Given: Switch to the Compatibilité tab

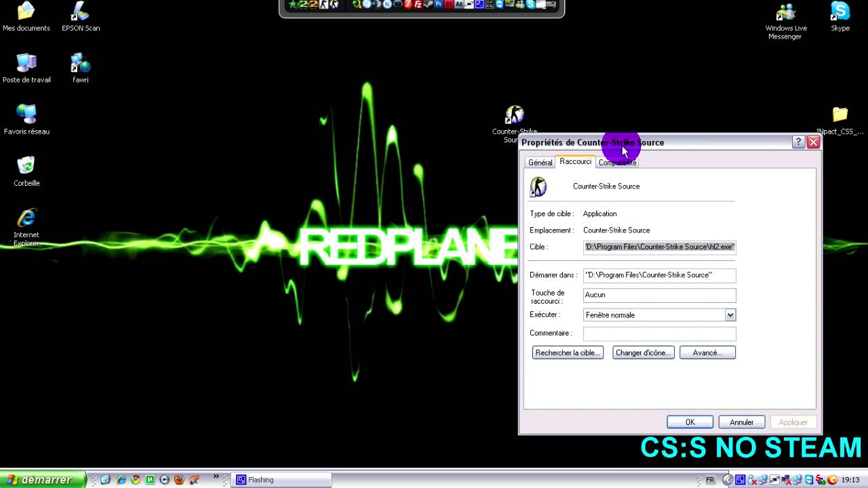Looking at the screenshot, I should (618, 163).
